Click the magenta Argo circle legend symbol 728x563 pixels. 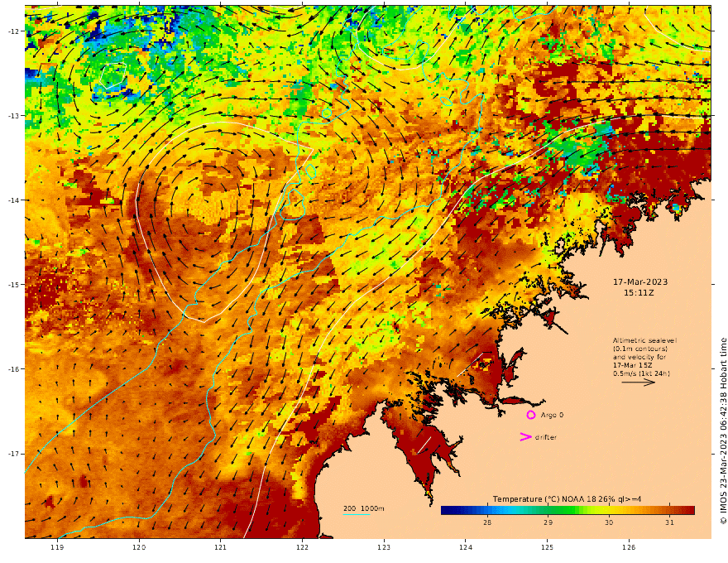click(530, 415)
